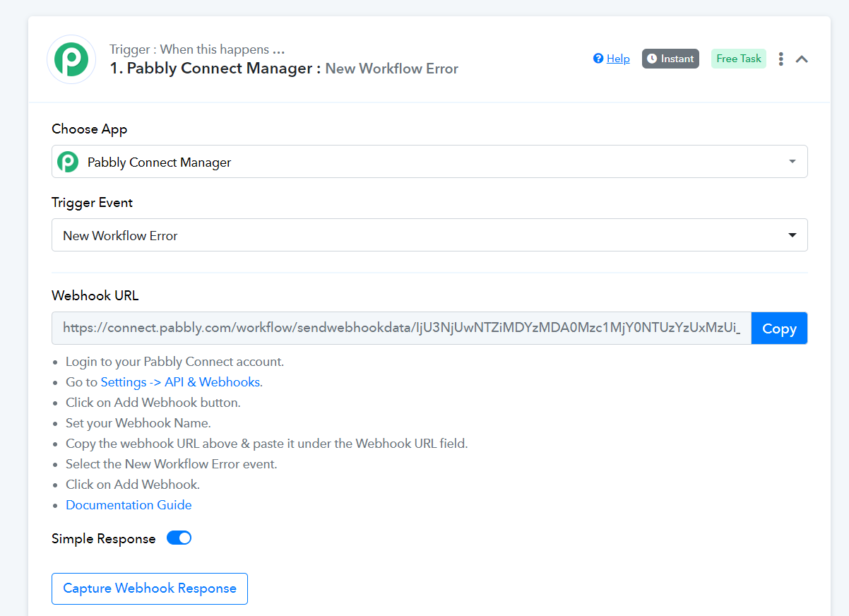Toggle the Simple Response switch
Image resolution: width=849 pixels, height=616 pixels.
tap(179, 538)
